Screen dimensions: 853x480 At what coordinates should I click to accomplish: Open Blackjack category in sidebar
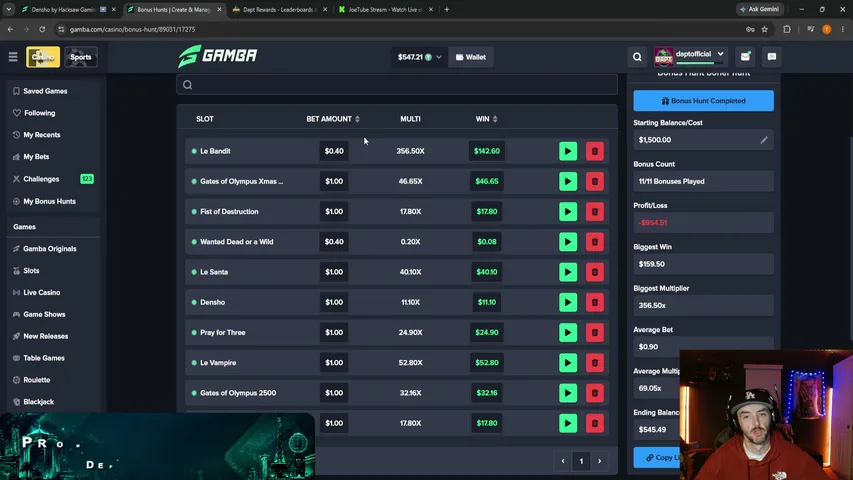coord(38,402)
